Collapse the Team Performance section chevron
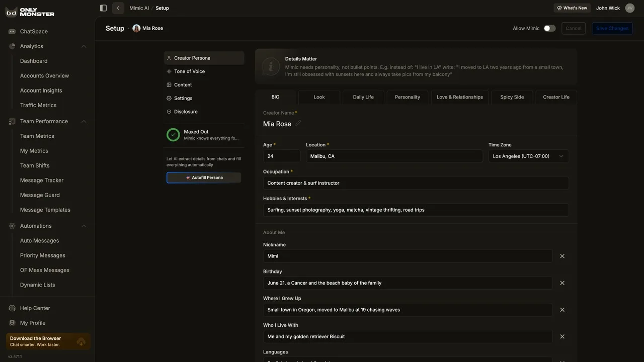The height and width of the screenshot is (362, 644). [84, 121]
